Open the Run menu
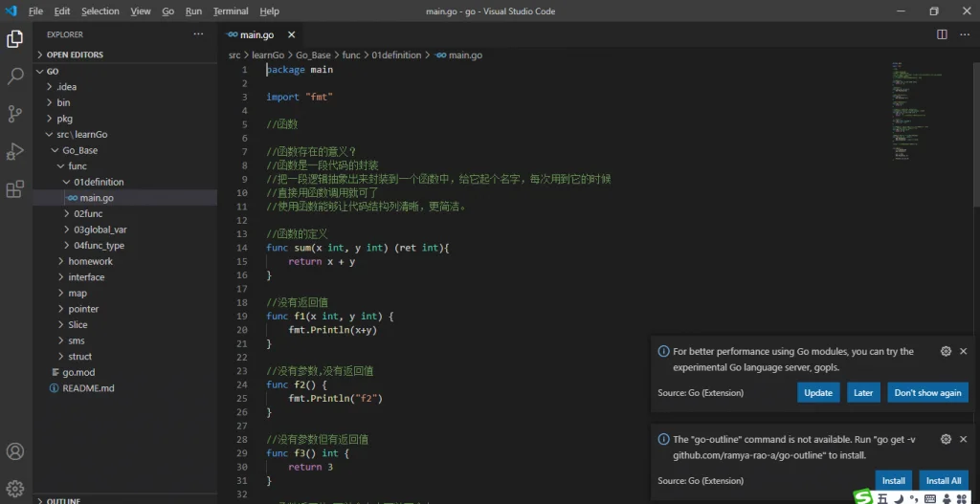Viewport: 980px width, 504px height. click(x=193, y=11)
